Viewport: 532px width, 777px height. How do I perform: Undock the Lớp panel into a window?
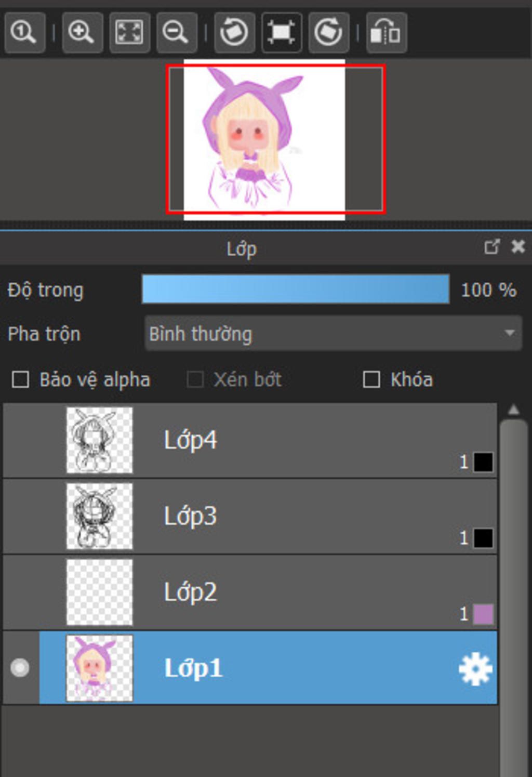491,247
